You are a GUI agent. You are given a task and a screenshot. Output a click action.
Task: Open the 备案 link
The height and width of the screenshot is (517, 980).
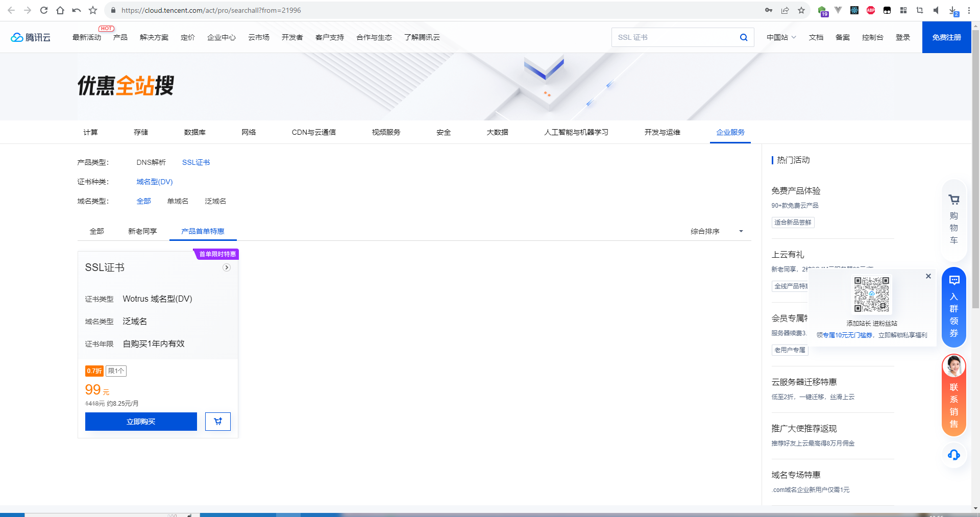click(x=843, y=37)
